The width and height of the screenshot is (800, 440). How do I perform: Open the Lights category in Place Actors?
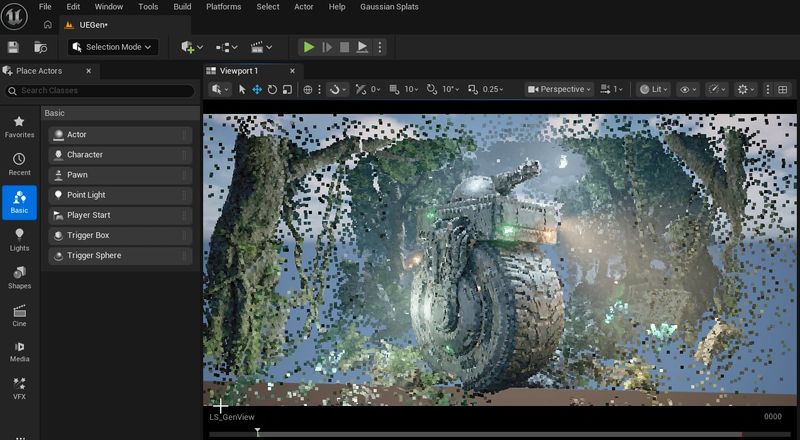point(19,240)
